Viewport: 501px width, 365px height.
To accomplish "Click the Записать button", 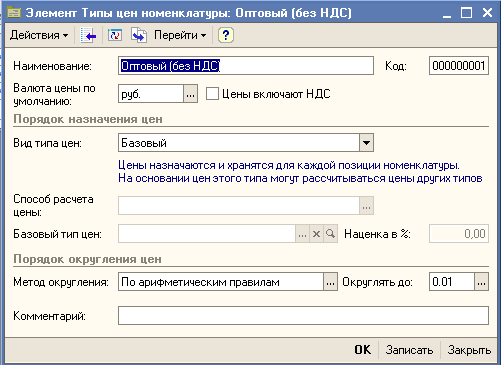I will click(409, 350).
